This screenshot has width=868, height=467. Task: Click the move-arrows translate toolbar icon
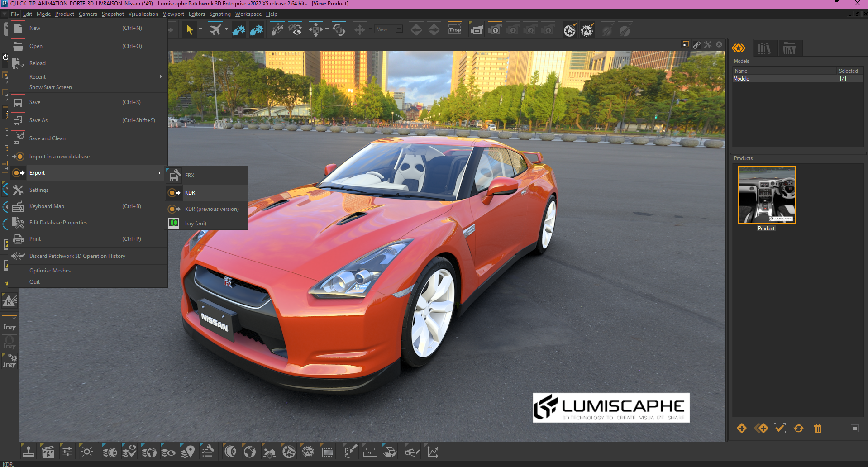coord(315,30)
